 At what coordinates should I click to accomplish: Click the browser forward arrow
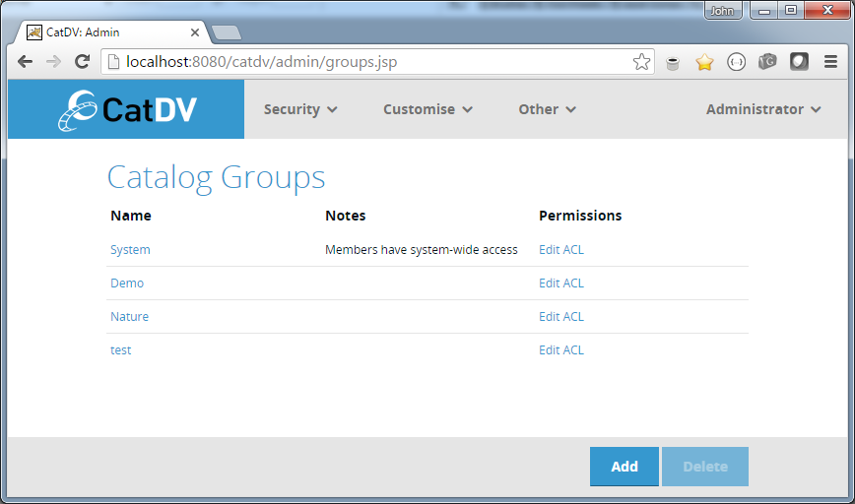pos(53,62)
